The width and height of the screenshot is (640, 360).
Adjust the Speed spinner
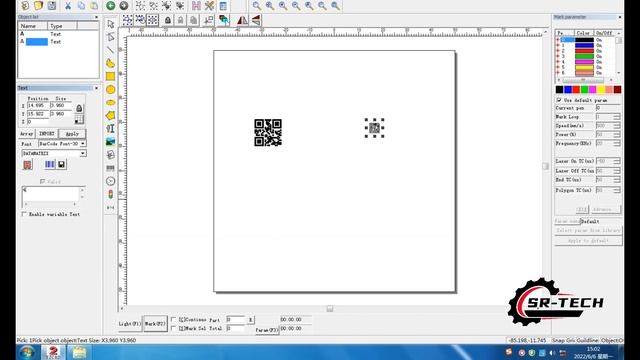pyautogui.click(x=616, y=126)
